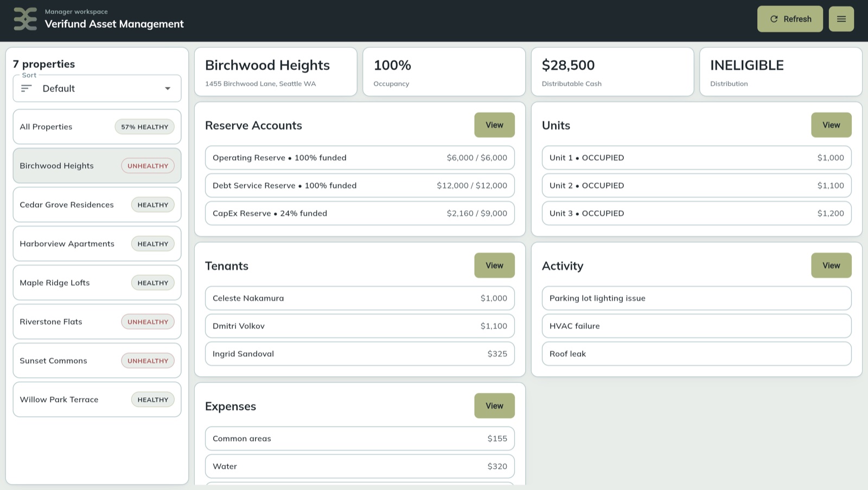Open the Operating Reserve row
This screenshot has width=868, height=490.
[360, 158]
